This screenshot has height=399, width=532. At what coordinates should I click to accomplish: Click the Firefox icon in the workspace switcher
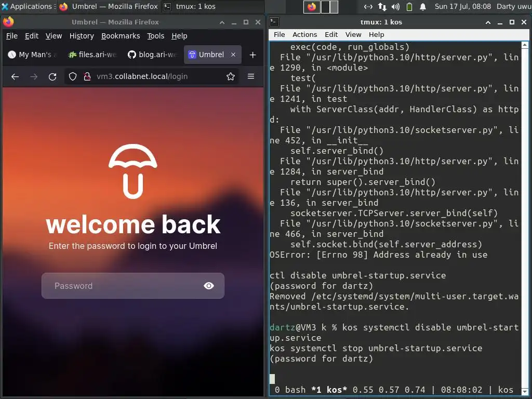[x=312, y=7]
